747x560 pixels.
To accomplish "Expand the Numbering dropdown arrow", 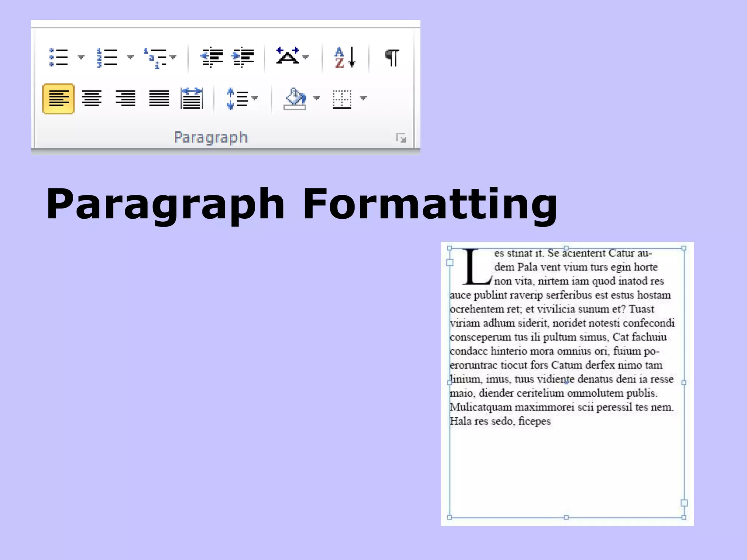I will pos(130,57).
